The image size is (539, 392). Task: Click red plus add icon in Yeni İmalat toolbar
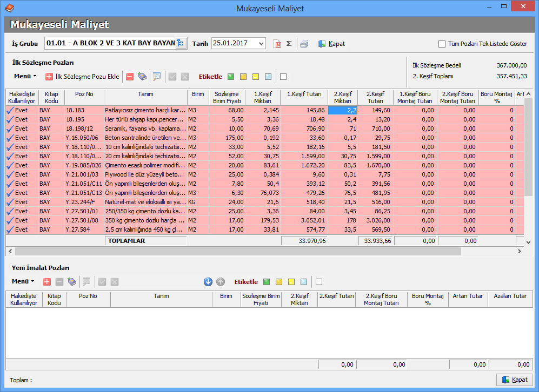(47, 282)
